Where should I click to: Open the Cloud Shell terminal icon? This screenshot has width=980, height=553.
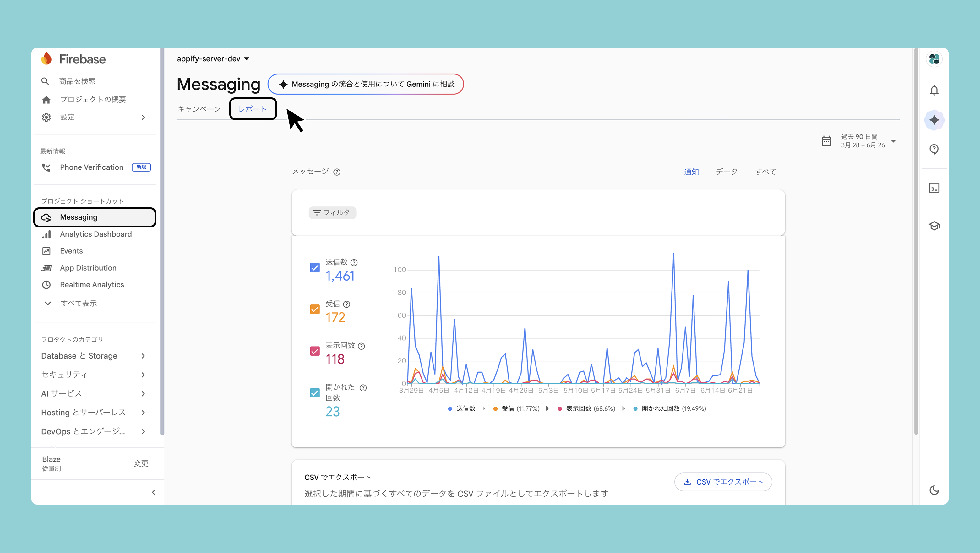[934, 188]
